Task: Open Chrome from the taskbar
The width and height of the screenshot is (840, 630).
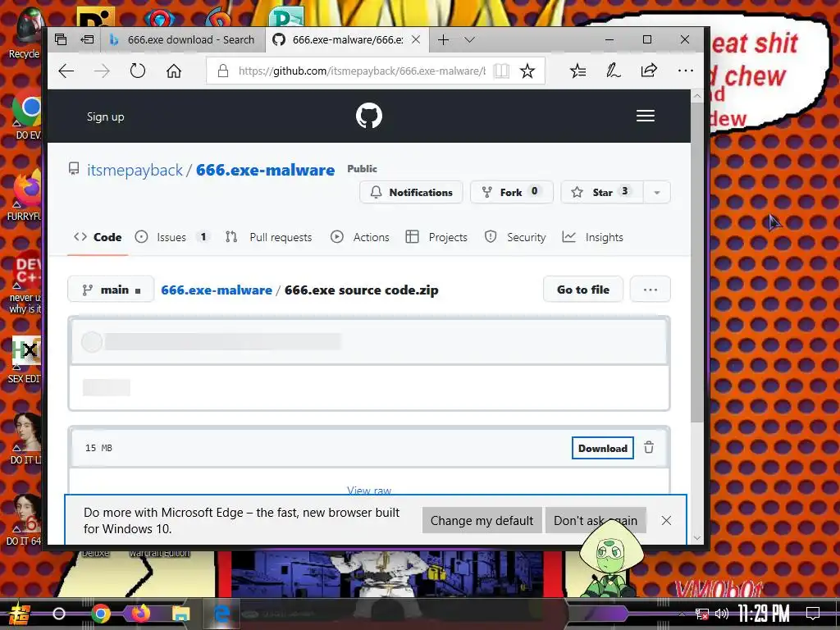Action: (x=101, y=614)
